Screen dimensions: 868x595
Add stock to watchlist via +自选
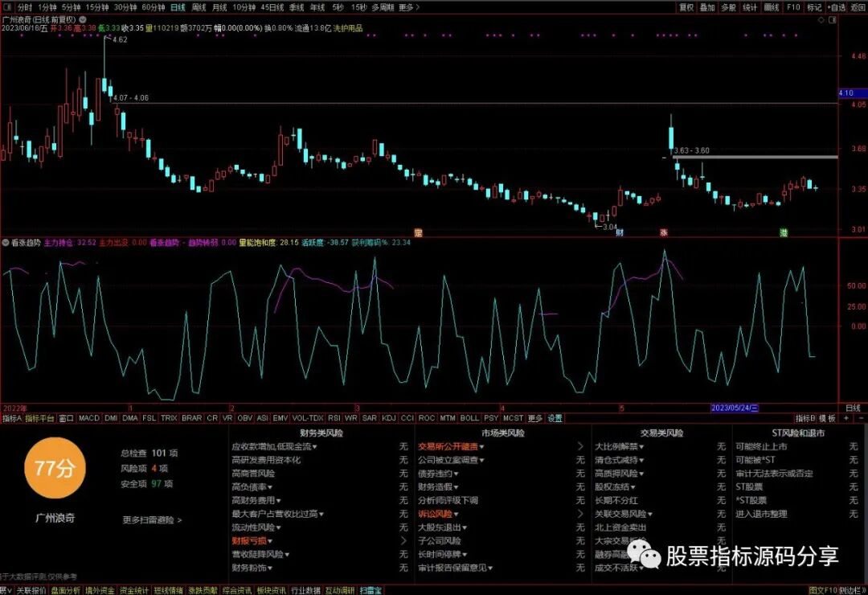[836, 7]
